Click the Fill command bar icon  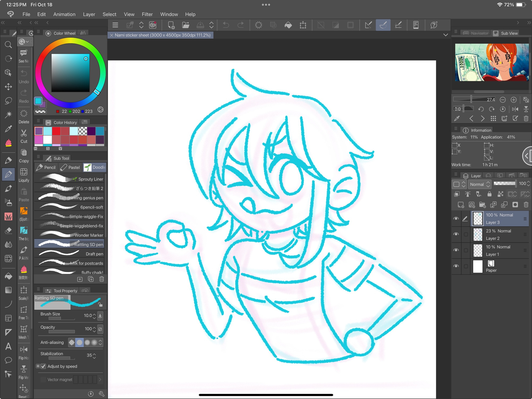(x=288, y=25)
